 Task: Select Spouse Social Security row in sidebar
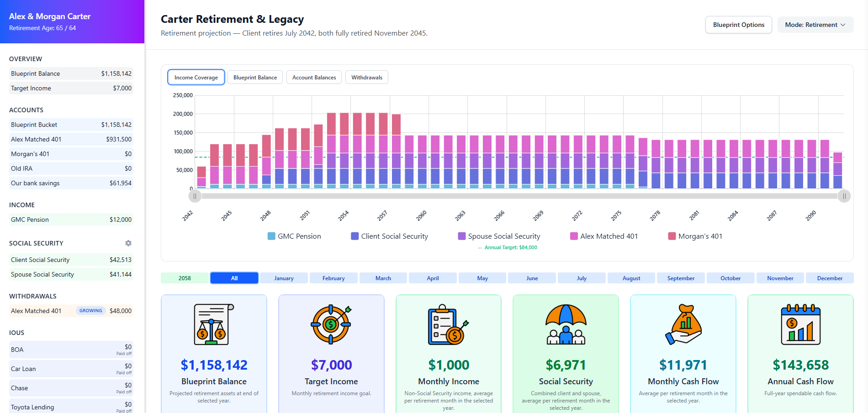[x=71, y=274]
